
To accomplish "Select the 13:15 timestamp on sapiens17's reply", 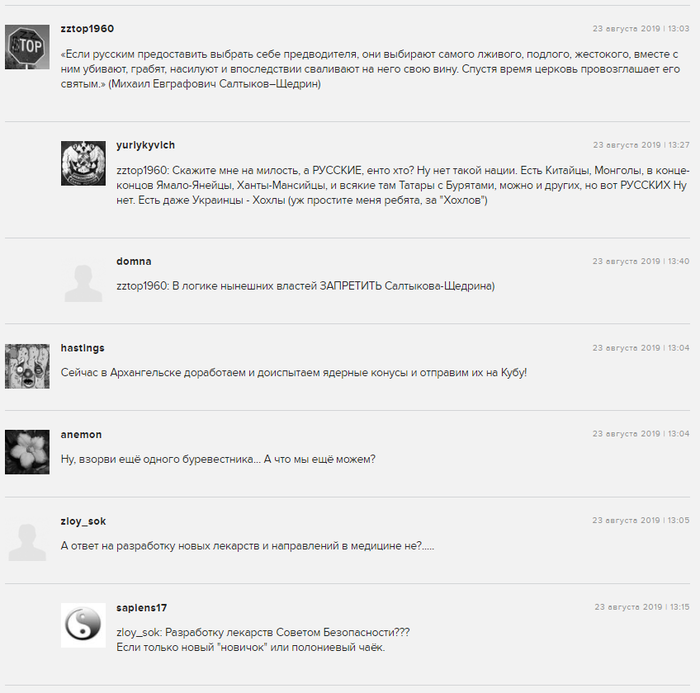I will pos(642,607).
